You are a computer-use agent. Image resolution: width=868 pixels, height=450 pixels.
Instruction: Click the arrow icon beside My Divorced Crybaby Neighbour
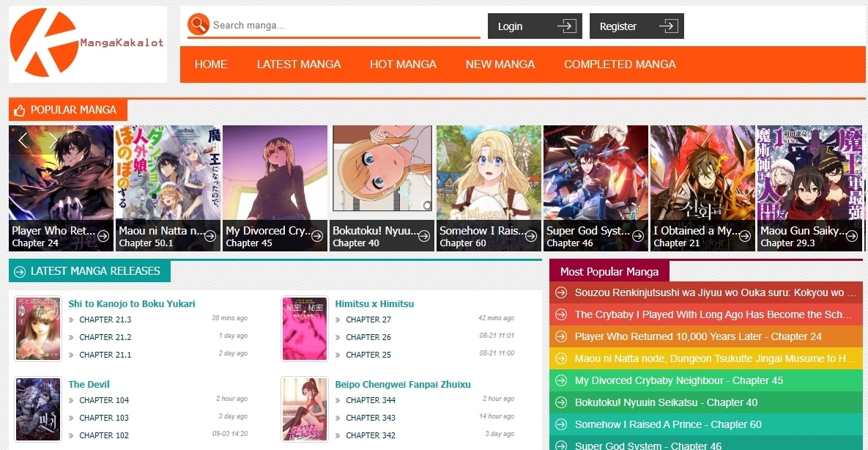(x=561, y=380)
